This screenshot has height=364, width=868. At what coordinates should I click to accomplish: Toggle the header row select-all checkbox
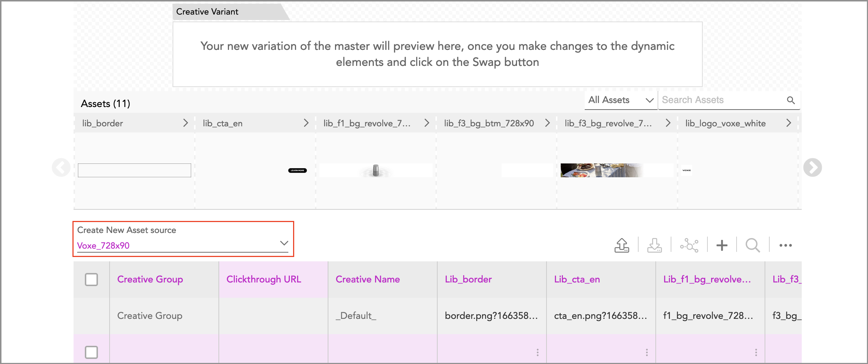tap(91, 280)
